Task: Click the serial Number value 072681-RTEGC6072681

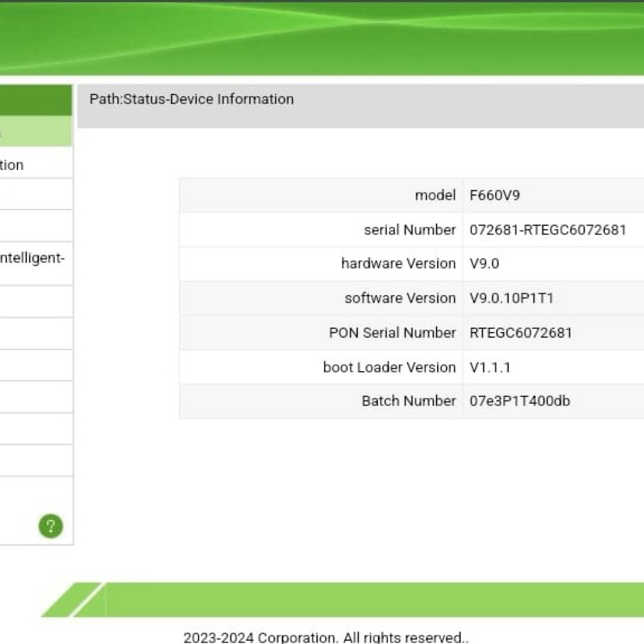Action: [x=548, y=230]
